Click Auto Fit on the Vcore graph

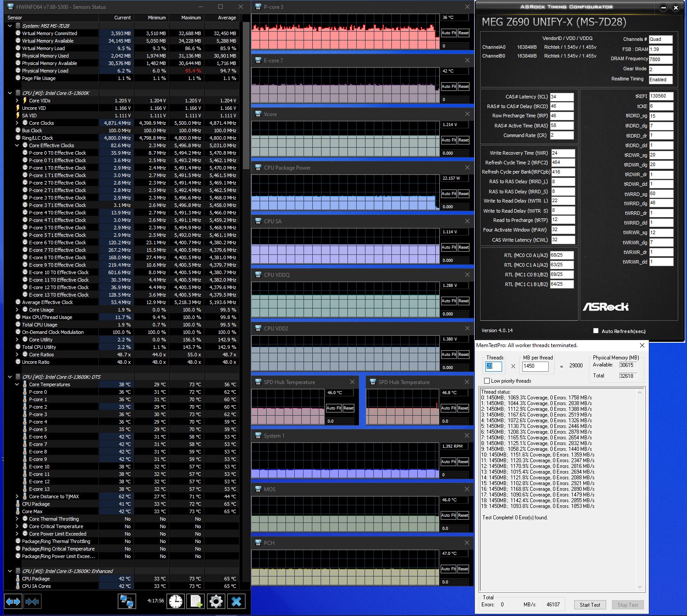[x=448, y=140]
